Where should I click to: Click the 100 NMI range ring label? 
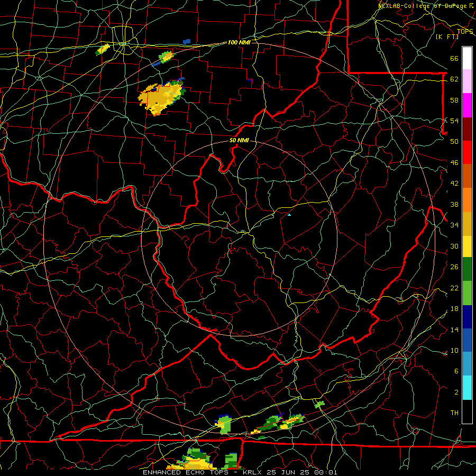pos(239,42)
